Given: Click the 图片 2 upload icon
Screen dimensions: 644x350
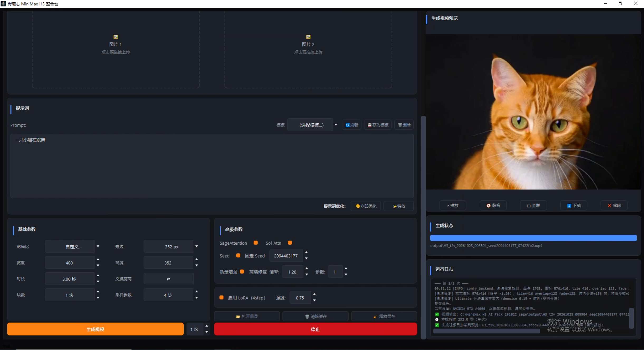Looking at the screenshot, I should [x=308, y=37].
